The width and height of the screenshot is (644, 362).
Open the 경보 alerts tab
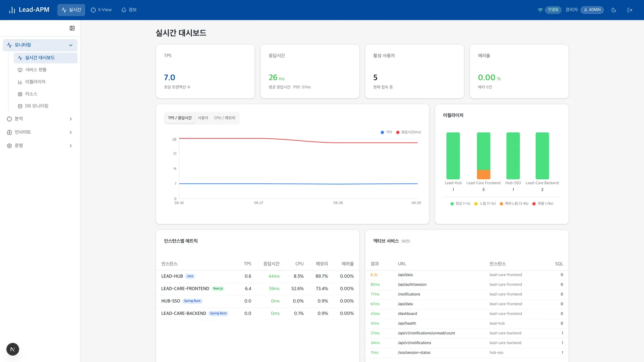pyautogui.click(x=129, y=10)
